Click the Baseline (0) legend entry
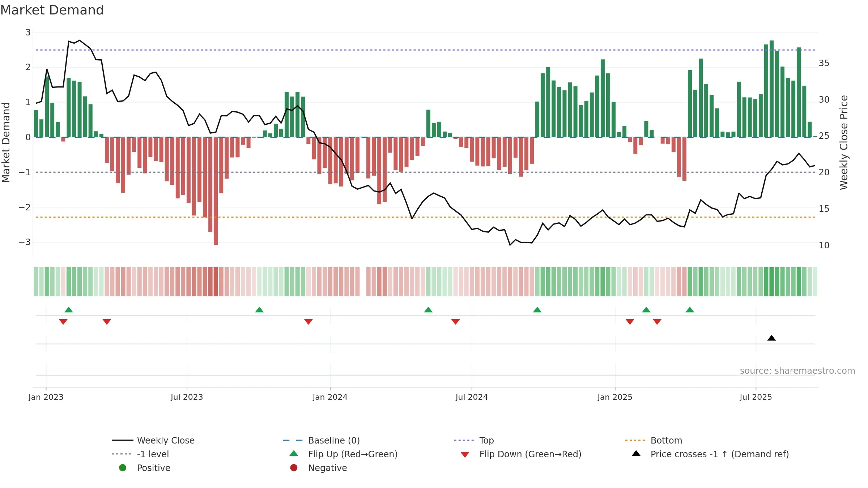The height and width of the screenshot is (488, 868). (321, 440)
